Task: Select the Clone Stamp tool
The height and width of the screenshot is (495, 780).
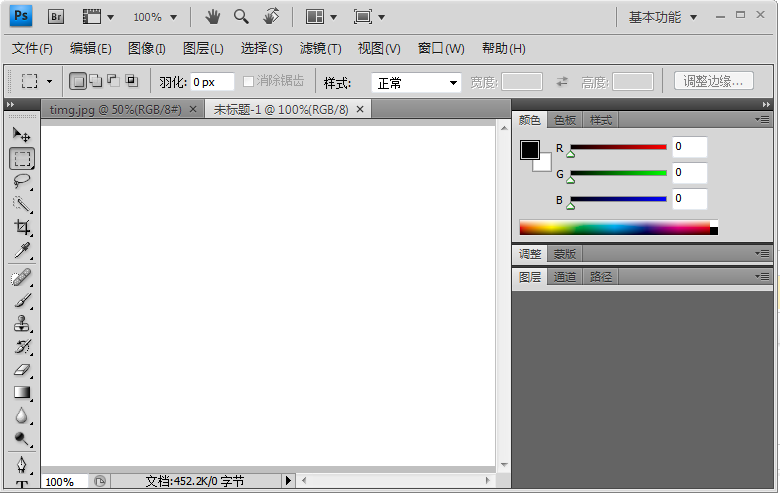Action: pyautogui.click(x=22, y=323)
